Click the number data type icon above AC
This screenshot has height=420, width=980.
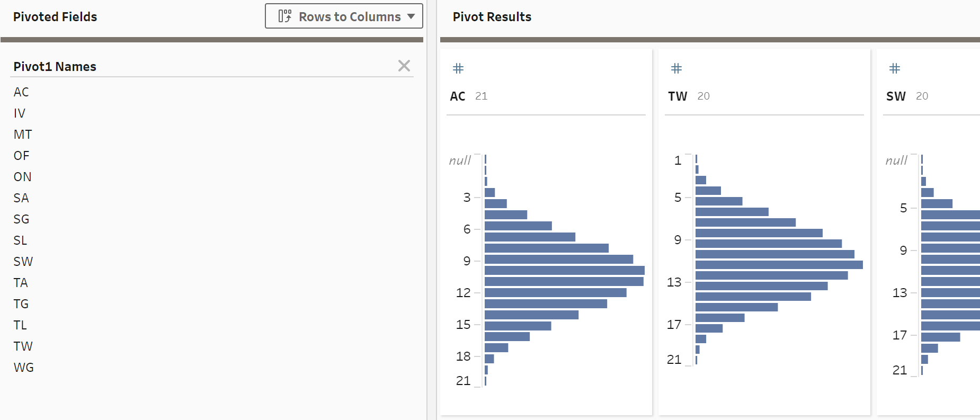point(458,68)
